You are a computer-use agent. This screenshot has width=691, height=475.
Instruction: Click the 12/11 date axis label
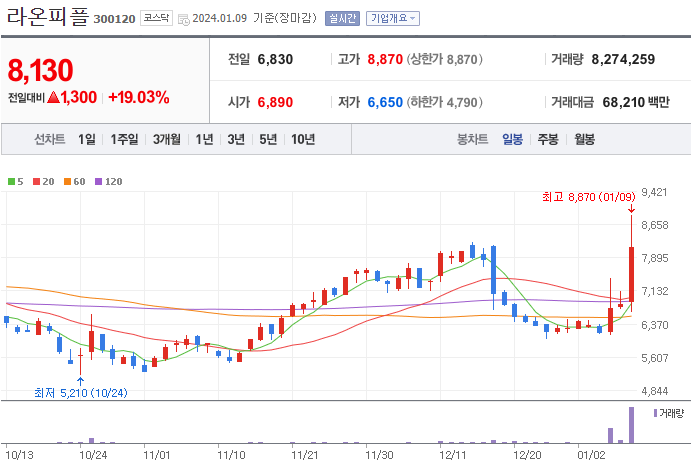point(453,455)
